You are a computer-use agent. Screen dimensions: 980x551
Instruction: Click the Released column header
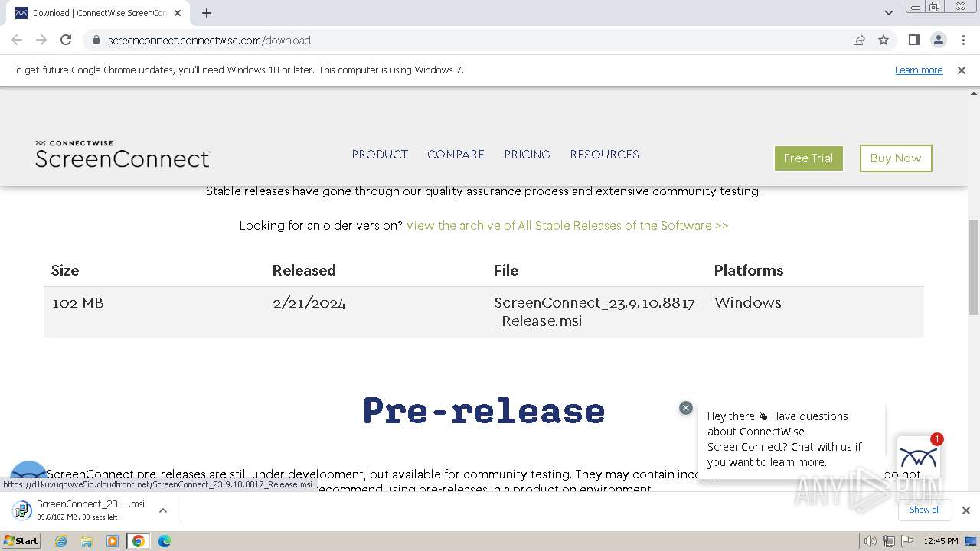click(x=304, y=270)
